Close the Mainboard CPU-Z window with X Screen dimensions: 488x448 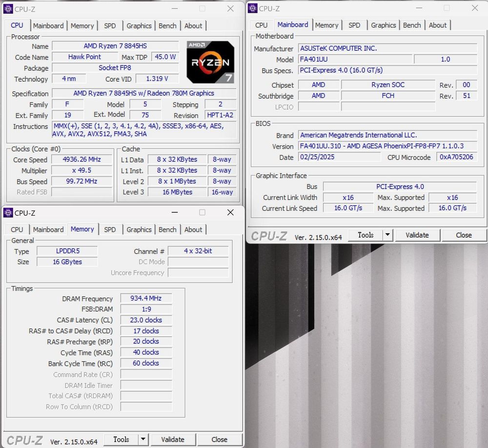pyautogui.click(x=475, y=8)
